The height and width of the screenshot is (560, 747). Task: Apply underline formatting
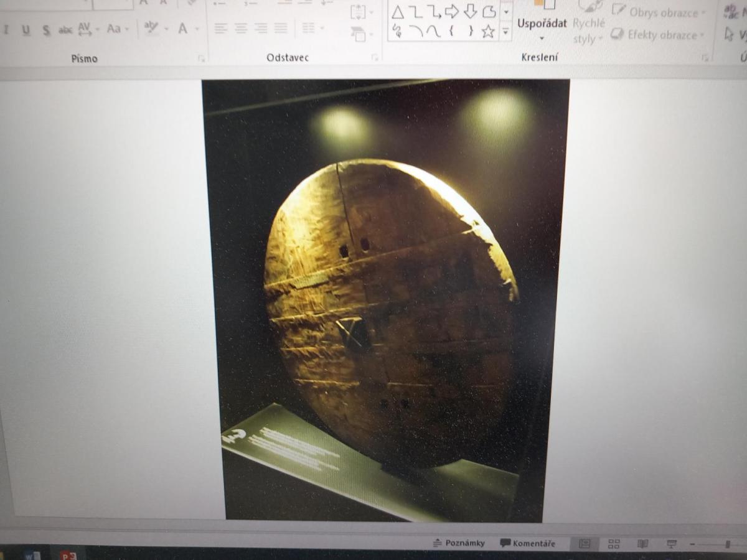[x=26, y=29]
